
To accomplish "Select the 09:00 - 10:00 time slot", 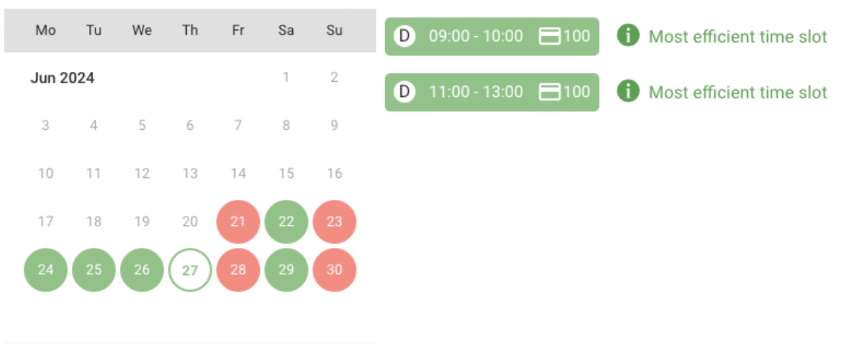I will tap(492, 36).
